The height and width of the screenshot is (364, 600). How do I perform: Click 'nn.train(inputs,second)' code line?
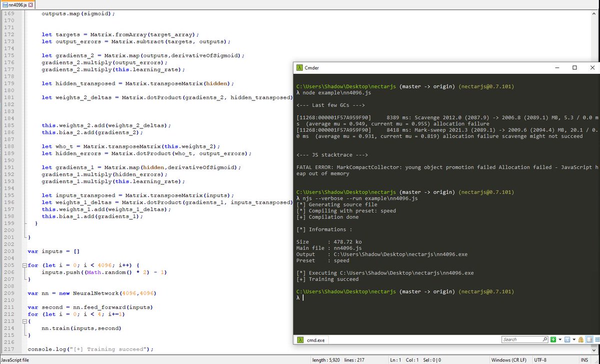(x=81, y=328)
